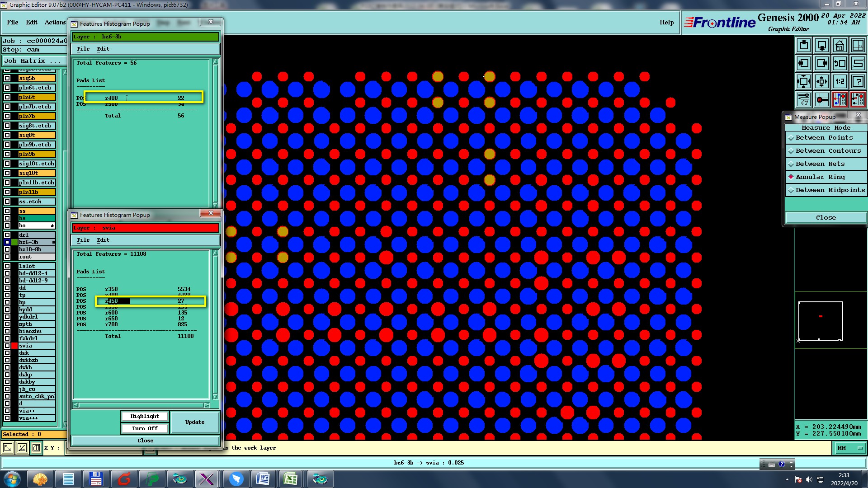The image size is (868, 488).
Task: Select Between Points measure mode
Action: [x=826, y=138]
